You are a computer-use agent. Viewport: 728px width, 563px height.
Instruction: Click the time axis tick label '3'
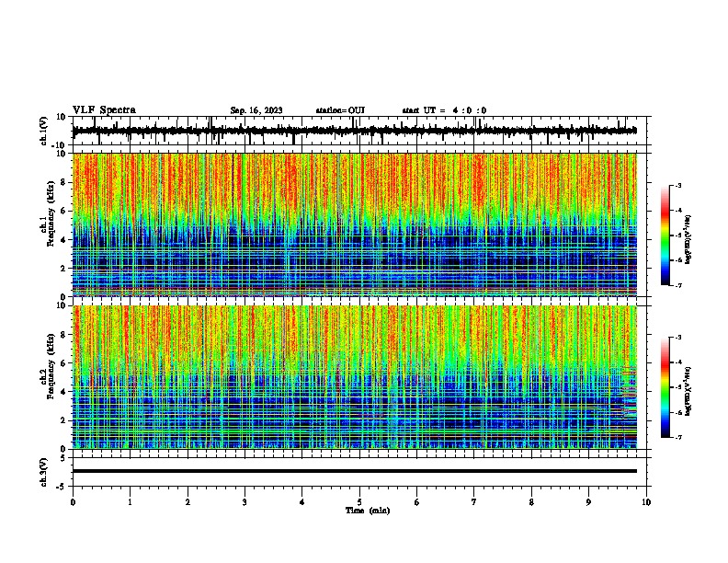click(245, 502)
